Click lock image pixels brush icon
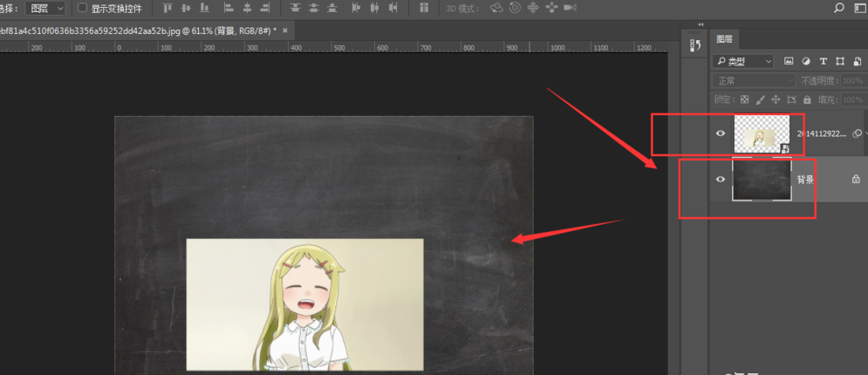Screen dimensions: 868x375 [x=760, y=100]
